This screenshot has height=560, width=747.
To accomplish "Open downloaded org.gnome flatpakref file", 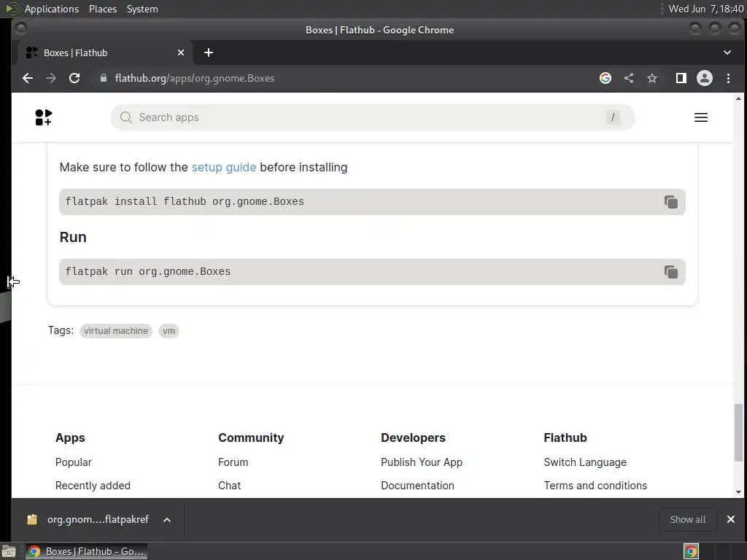I will (88, 519).
